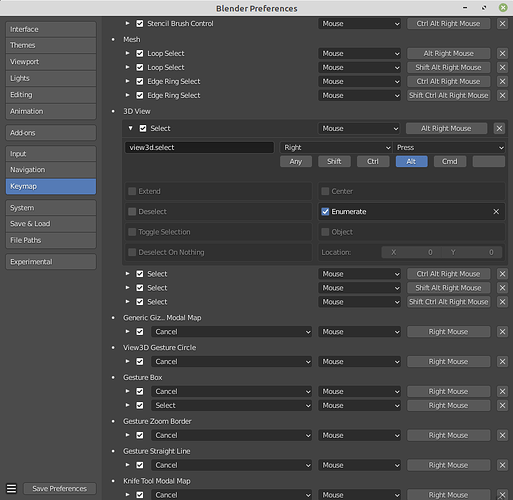Remove Shift Ctrl Alt Right Mouse Select entry
Viewport: 513px width, 500px height.
click(502, 302)
